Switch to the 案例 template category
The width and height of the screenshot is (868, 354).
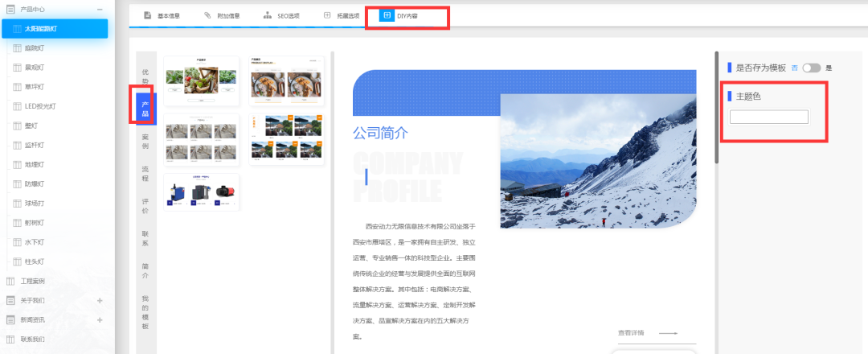tap(145, 142)
